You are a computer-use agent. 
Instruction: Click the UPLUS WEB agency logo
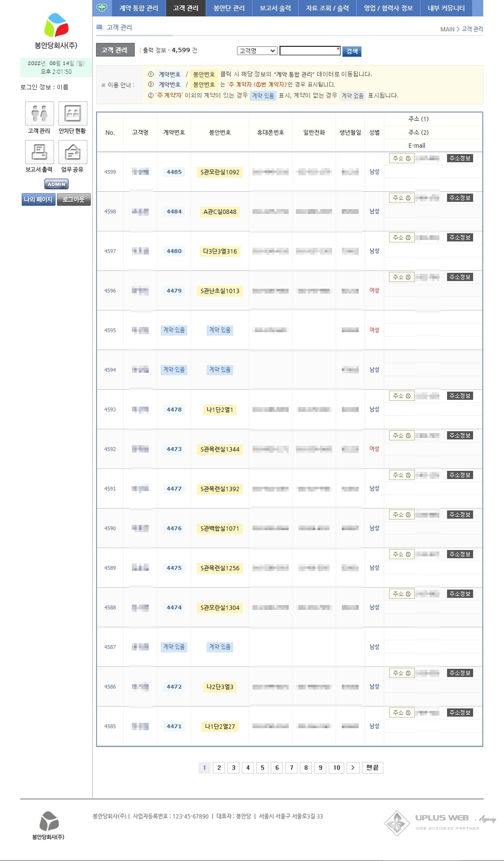coord(440,823)
